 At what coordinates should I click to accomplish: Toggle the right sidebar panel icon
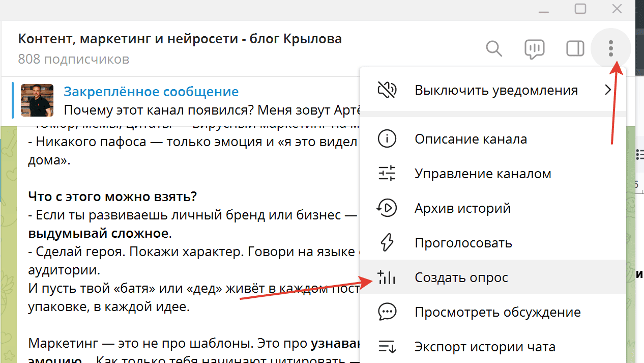575,49
